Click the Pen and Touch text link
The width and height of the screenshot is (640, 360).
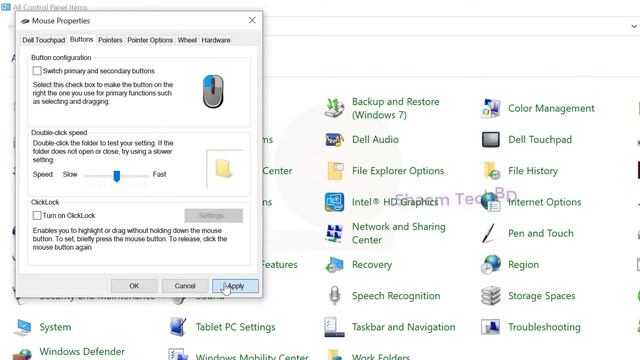click(541, 233)
